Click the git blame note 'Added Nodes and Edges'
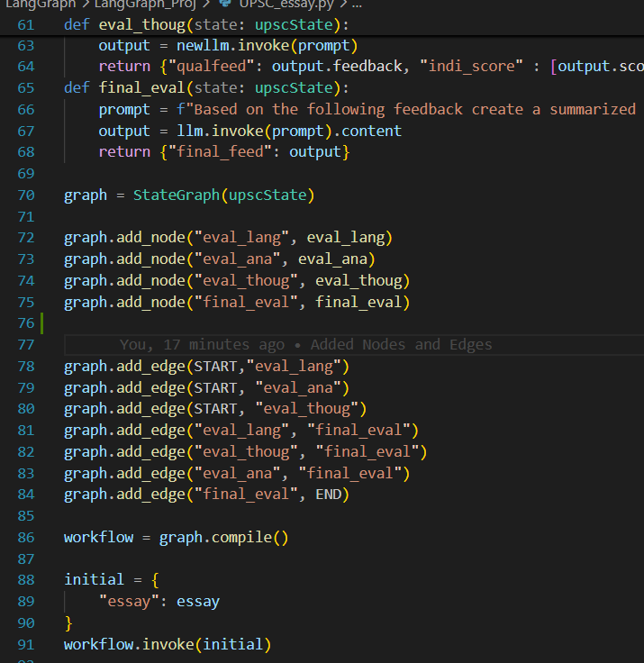The height and width of the screenshot is (663, 644). [x=402, y=345]
